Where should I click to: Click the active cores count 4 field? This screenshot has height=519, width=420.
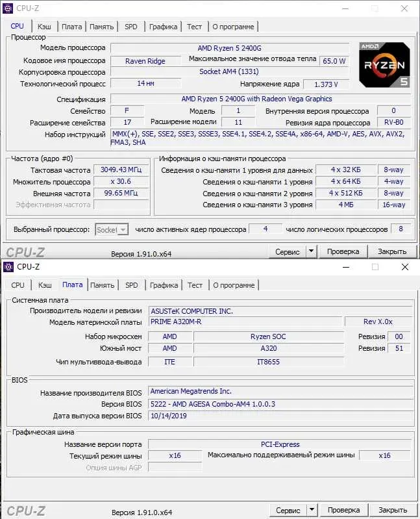[266, 229]
